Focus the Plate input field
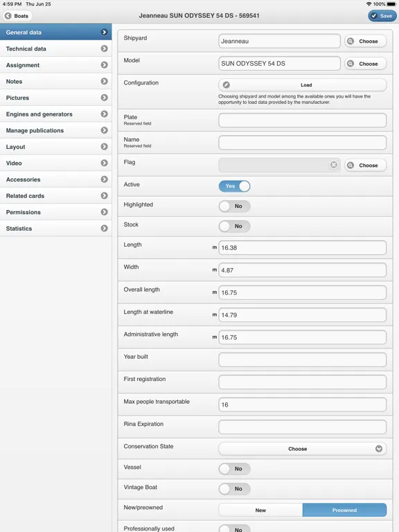Image resolution: width=399 pixels, height=532 pixels. (x=302, y=120)
